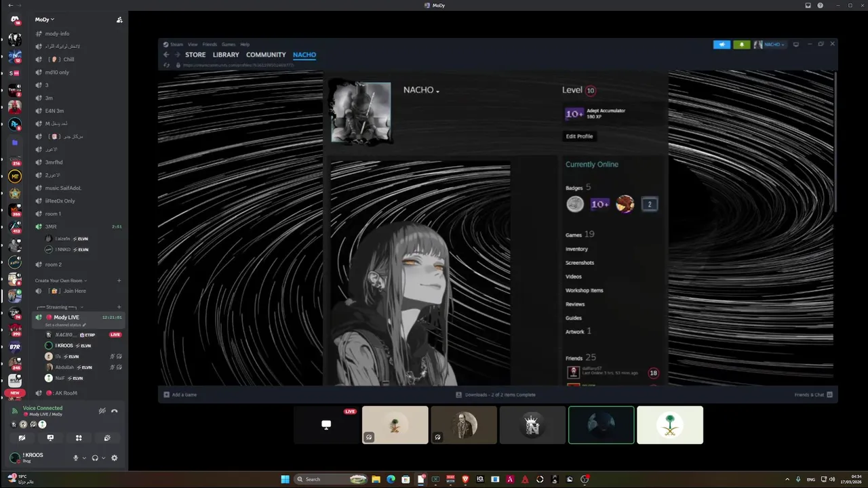Click the NEW unread servers indicator
The image size is (868, 488).
(x=14, y=393)
